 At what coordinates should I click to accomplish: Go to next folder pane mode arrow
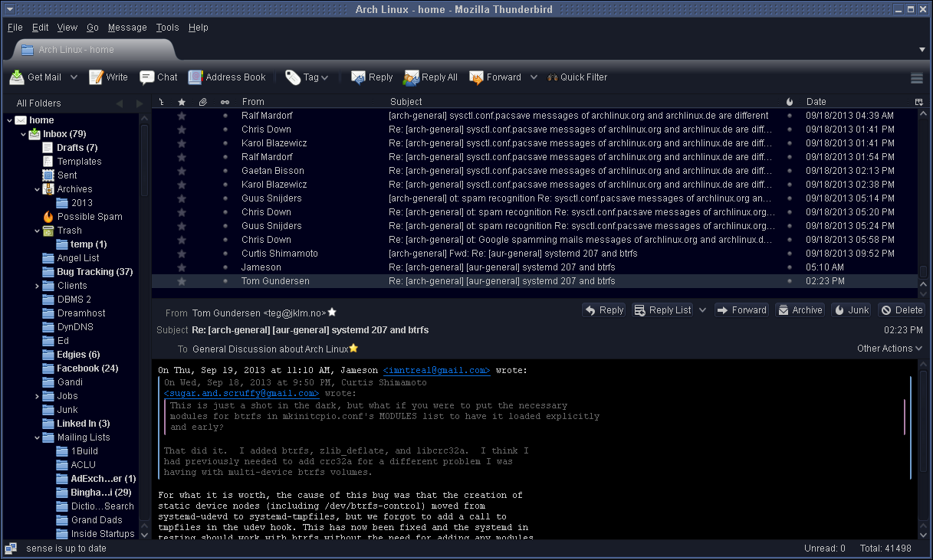[x=140, y=103]
